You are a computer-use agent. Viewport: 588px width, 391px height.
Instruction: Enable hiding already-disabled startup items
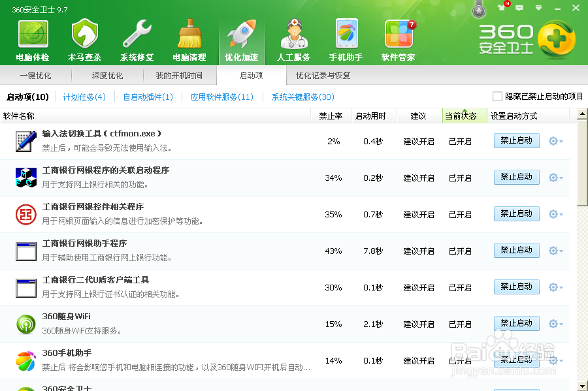497,96
